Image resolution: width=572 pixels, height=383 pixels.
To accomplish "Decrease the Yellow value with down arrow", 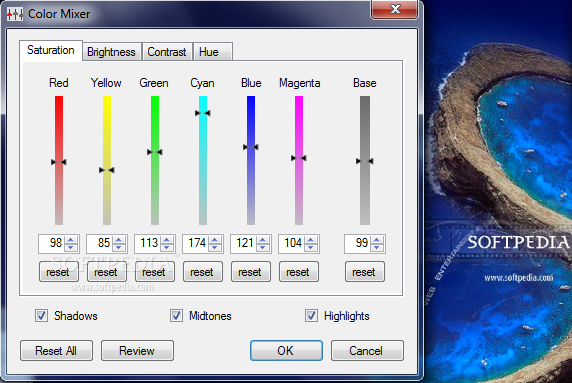I will (x=119, y=248).
